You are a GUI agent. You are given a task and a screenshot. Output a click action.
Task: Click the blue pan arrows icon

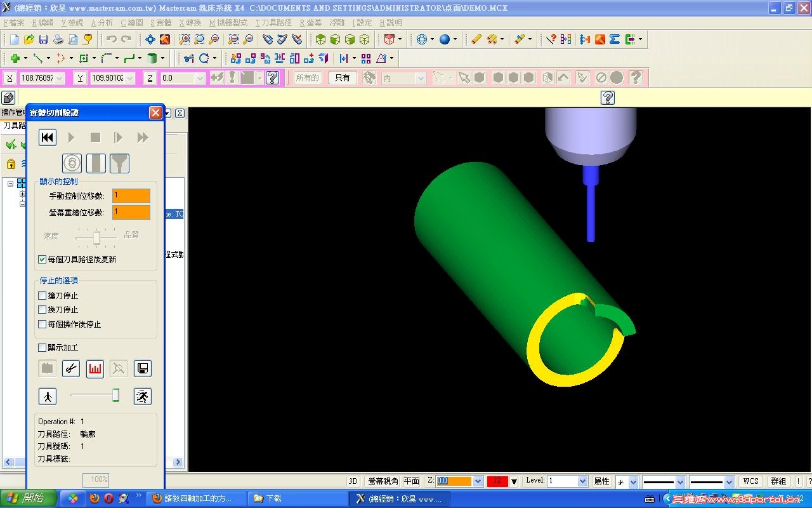pos(150,39)
